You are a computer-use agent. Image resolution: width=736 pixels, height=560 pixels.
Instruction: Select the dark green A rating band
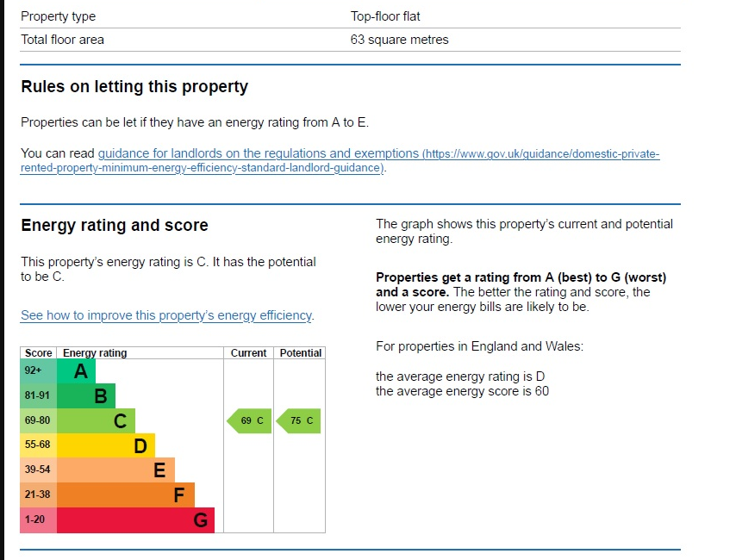coord(76,371)
